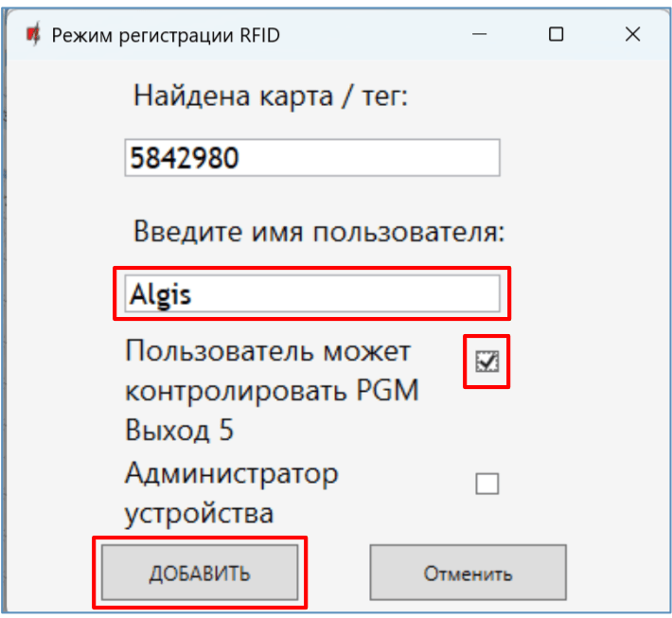Click the ДОБАВИТЬ button
This screenshot has width=672, height=618.
(x=199, y=574)
